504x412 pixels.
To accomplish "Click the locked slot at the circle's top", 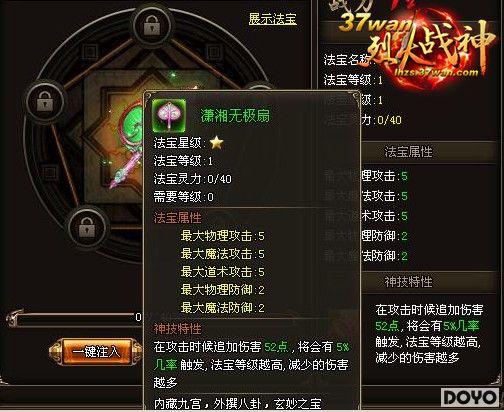I will (152, 26).
